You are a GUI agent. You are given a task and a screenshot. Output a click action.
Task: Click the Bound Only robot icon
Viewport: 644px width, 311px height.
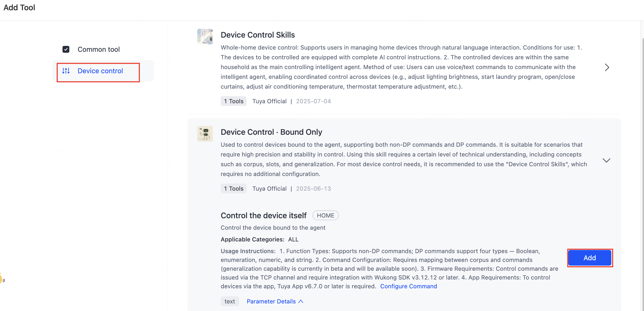[x=205, y=134]
